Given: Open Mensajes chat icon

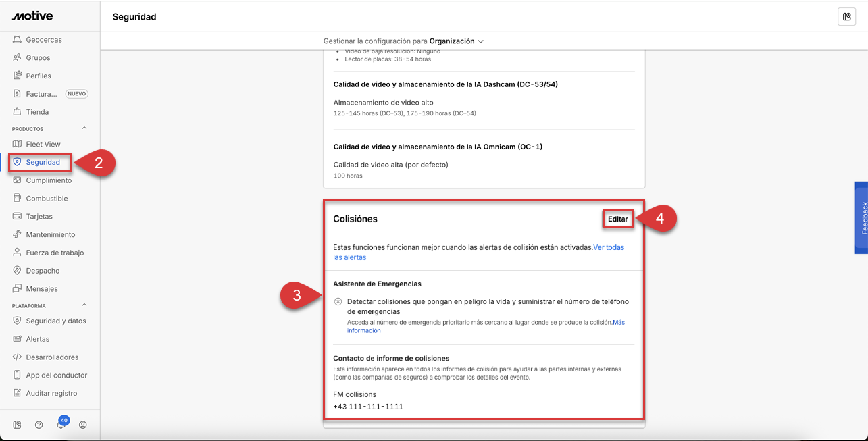Looking at the screenshot, I should pos(18,289).
